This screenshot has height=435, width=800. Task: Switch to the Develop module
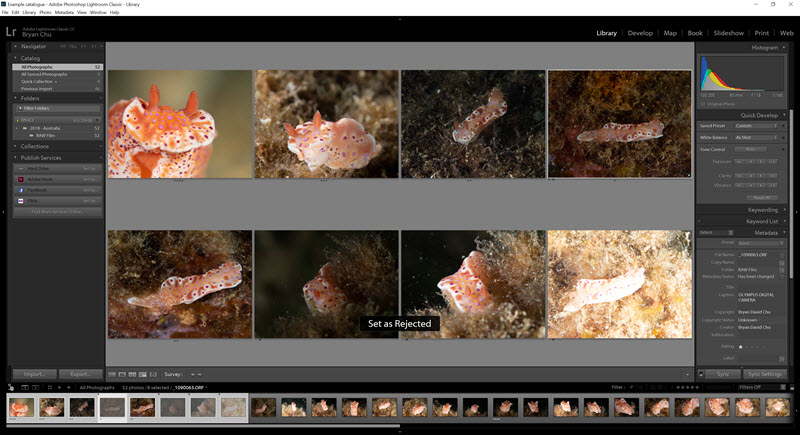tap(640, 33)
